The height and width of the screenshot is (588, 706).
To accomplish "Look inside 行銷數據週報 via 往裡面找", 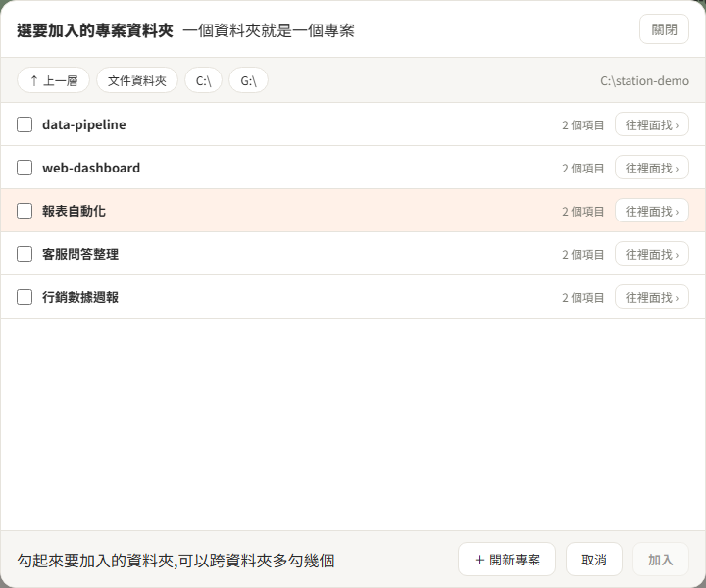I will 651,297.
